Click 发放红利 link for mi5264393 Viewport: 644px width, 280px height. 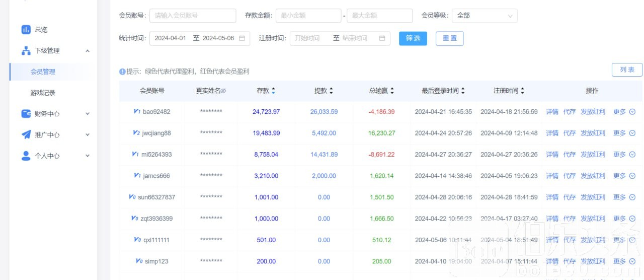point(593,155)
